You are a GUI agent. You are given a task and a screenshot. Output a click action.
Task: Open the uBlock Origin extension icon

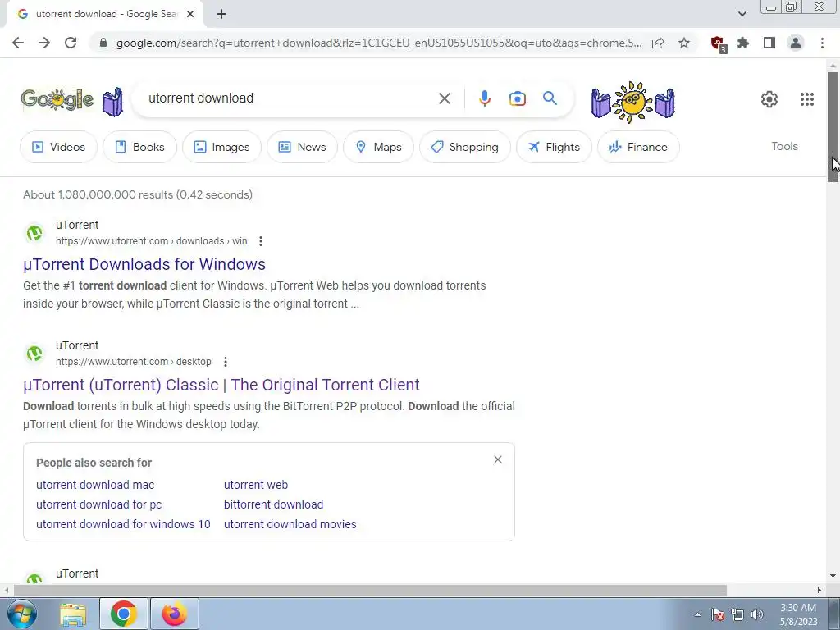pos(718,43)
